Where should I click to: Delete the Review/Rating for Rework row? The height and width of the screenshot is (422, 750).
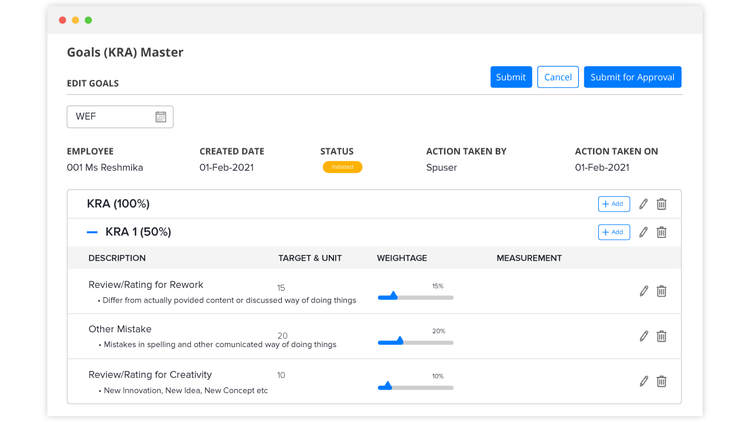click(662, 291)
